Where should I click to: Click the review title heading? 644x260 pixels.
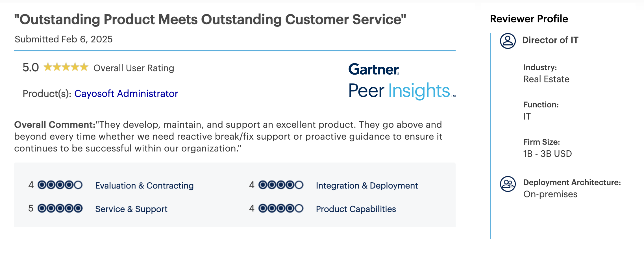210,19
